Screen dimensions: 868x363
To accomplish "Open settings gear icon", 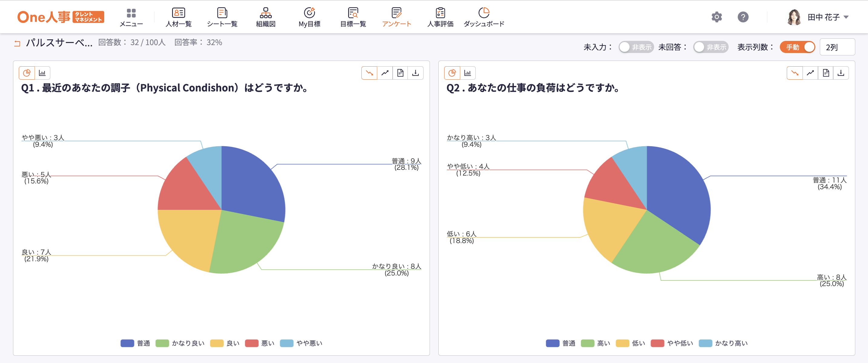I will click(x=717, y=17).
